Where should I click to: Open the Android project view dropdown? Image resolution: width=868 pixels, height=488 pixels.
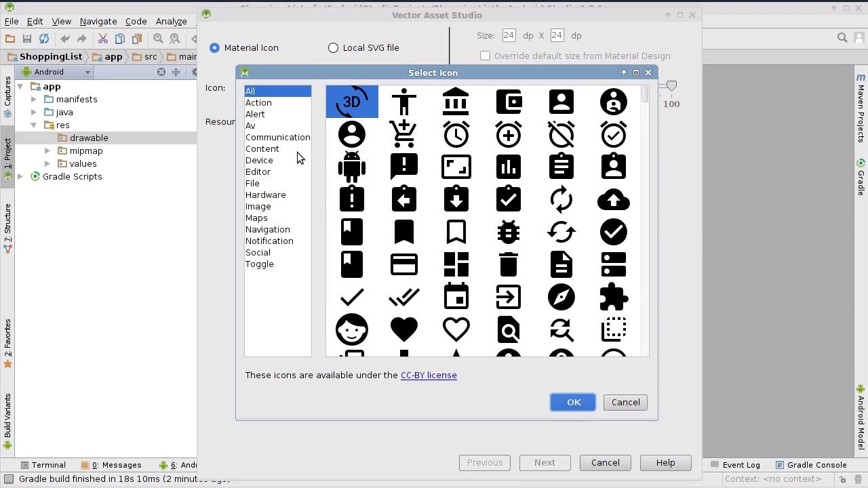(x=56, y=72)
